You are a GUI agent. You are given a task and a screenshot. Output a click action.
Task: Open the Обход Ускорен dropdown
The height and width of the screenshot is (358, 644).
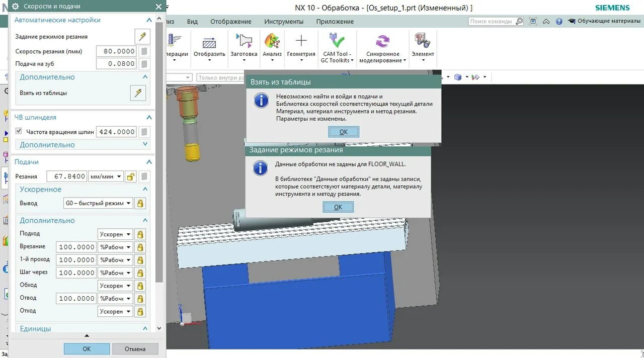click(x=115, y=286)
